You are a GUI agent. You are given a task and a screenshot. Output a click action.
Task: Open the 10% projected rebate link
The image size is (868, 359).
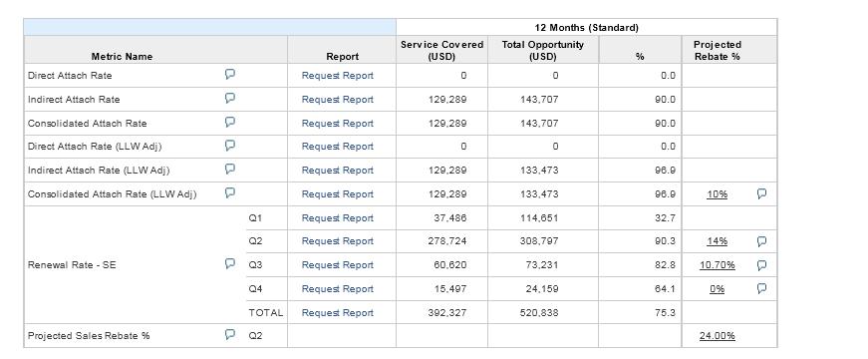click(x=717, y=194)
